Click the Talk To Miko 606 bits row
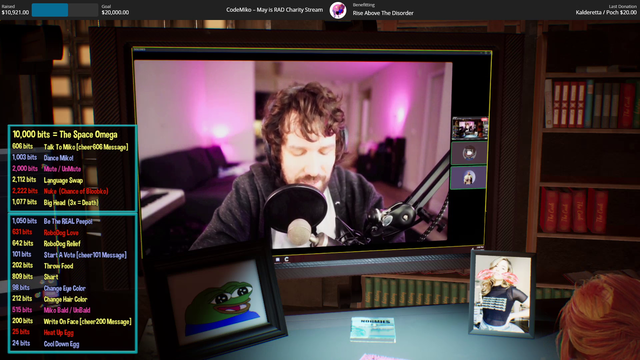Viewport: 640px width, 360px height. pos(70,147)
